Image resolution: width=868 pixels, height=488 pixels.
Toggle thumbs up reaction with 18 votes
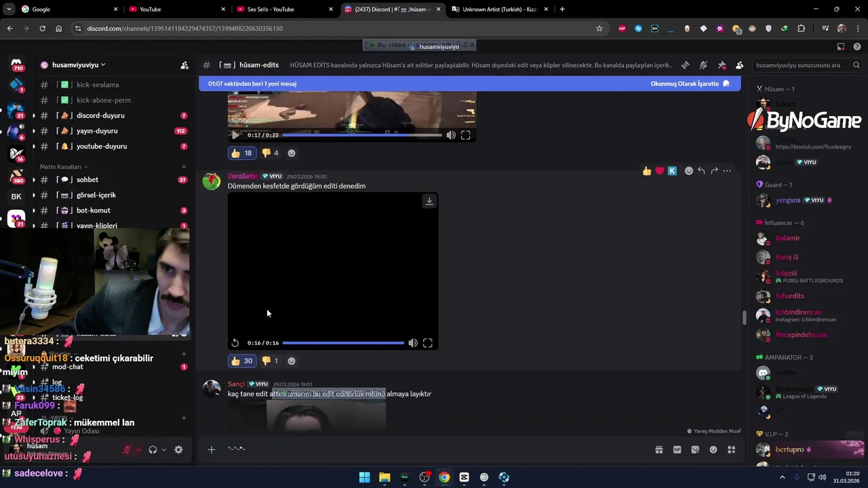click(x=241, y=153)
